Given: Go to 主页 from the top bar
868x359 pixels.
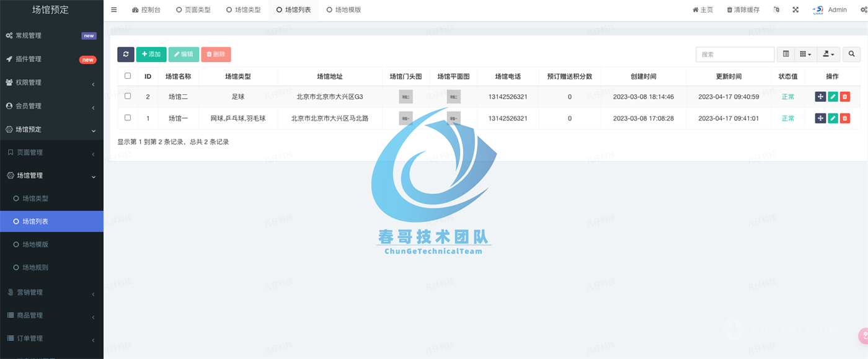Looking at the screenshot, I should click(702, 10).
